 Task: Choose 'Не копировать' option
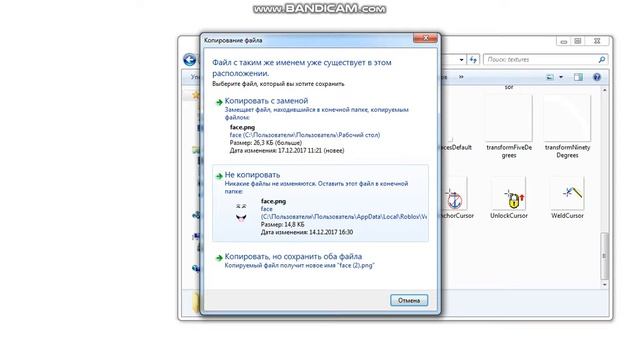(x=320, y=203)
